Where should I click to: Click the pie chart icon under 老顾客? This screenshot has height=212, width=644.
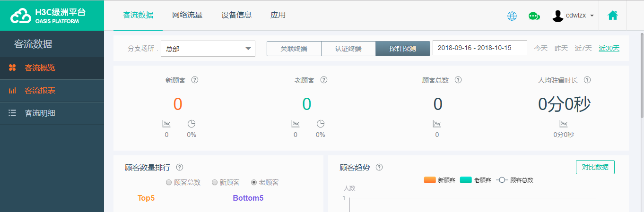tap(321, 124)
